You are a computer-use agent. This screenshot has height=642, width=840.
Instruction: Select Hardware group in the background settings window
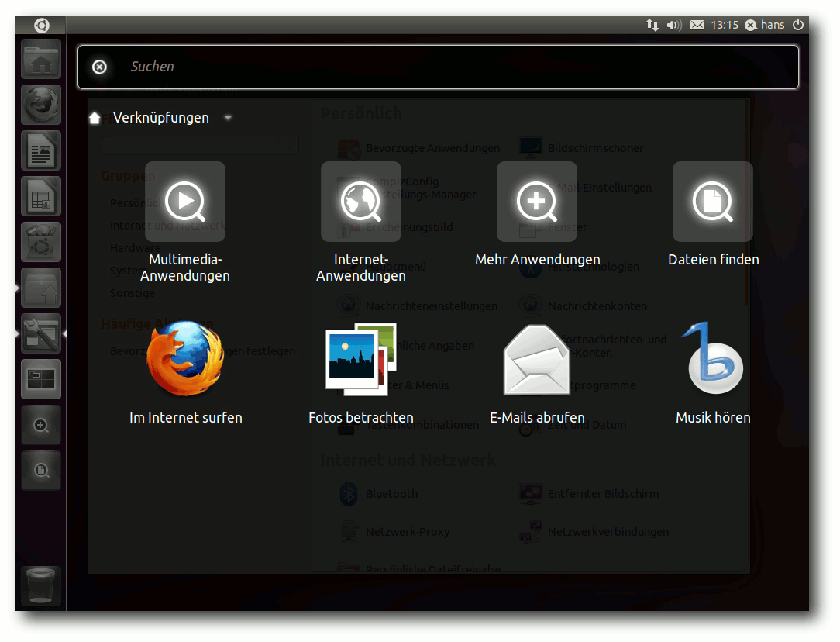tap(136, 248)
